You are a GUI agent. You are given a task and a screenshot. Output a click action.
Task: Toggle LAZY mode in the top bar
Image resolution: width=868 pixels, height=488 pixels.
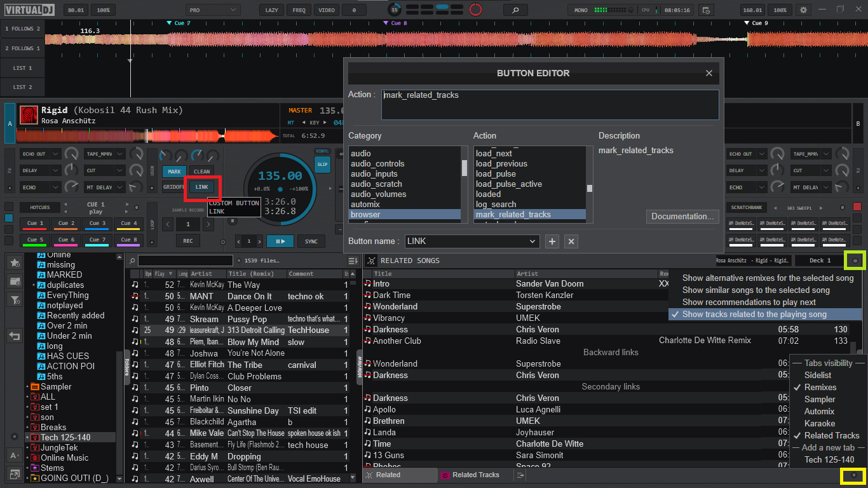(x=272, y=10)
